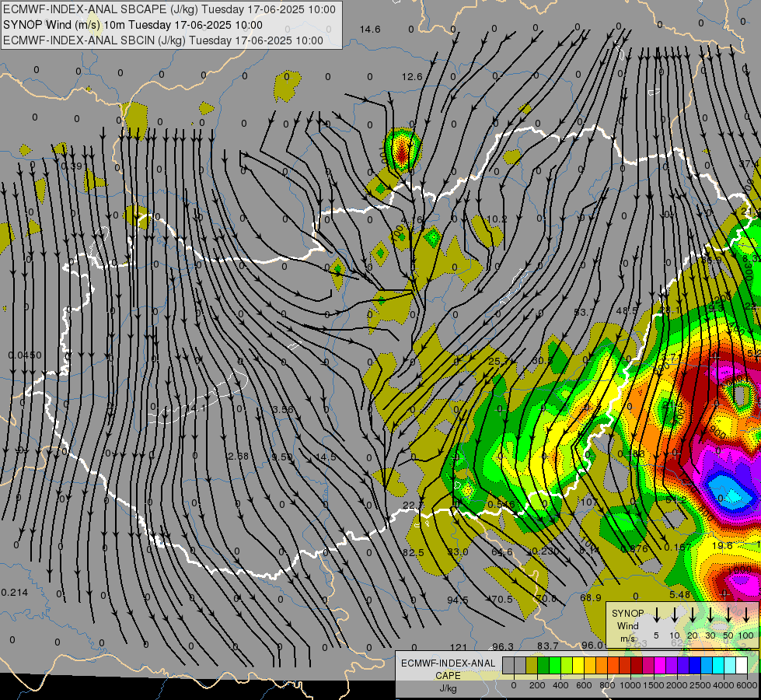Click the 6000 tick label on CAPE scale
This screenshot has height=700, width=761.
(x=747, y=685)
